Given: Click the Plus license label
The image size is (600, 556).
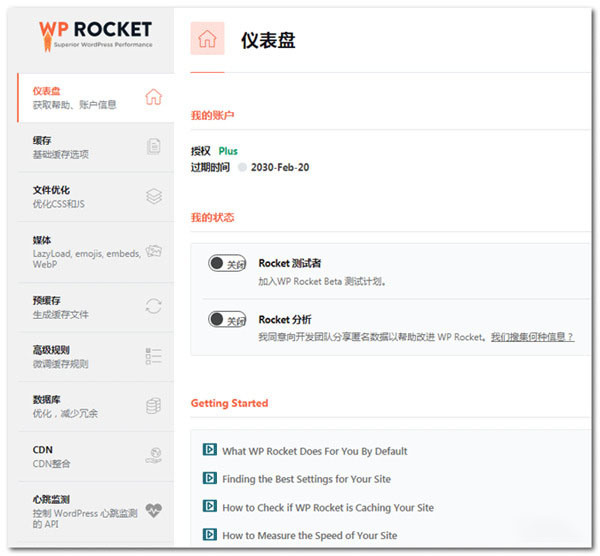Looking at the screenshot, I should (x=228, y=151).
